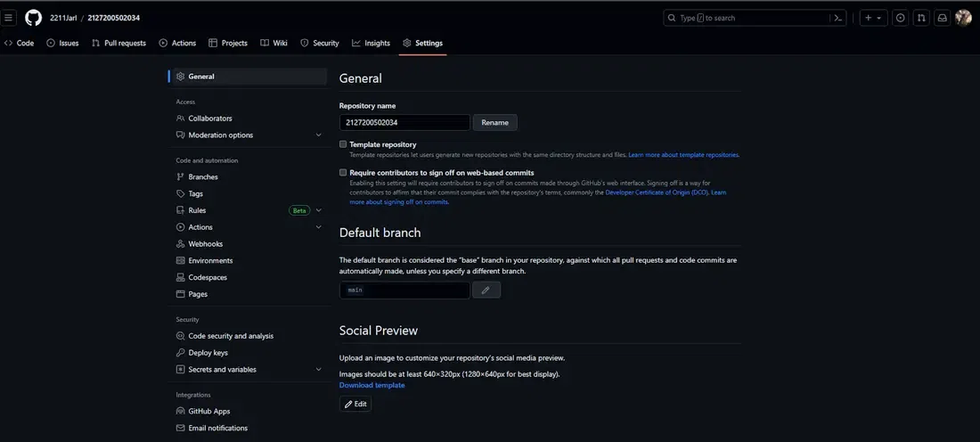
Task: Click the Beta badge beside Rules
Action: point(299,210)
